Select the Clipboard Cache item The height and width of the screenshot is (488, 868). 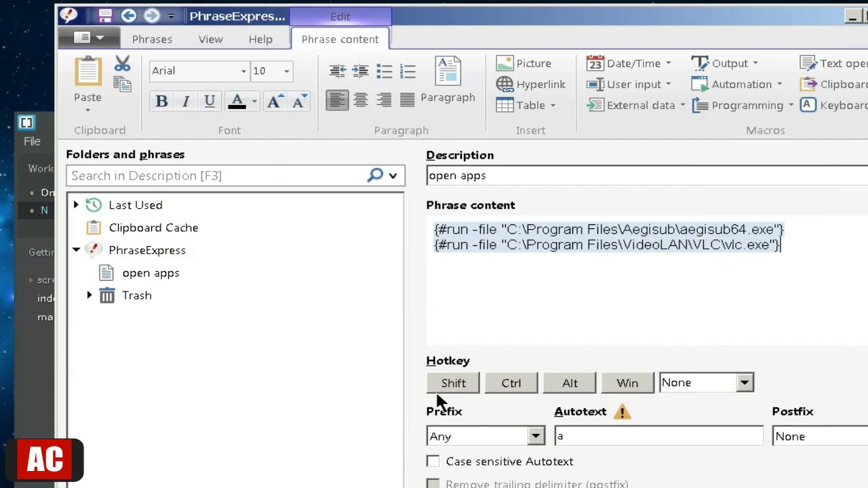coord(153,228)
